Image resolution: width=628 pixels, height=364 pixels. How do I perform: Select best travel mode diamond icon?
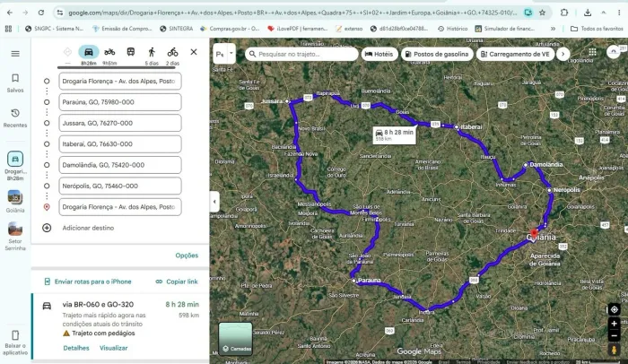coord(67,52)
